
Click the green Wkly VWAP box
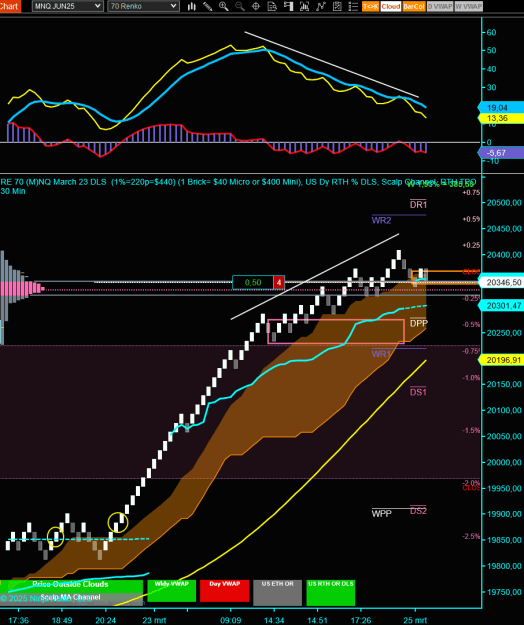171,591
